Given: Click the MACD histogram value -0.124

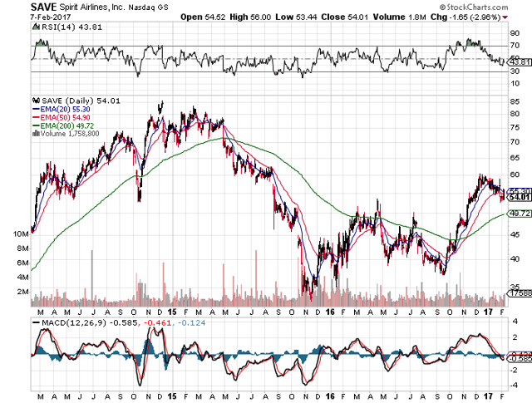Looking at the screenshot, I should point(192,322).
